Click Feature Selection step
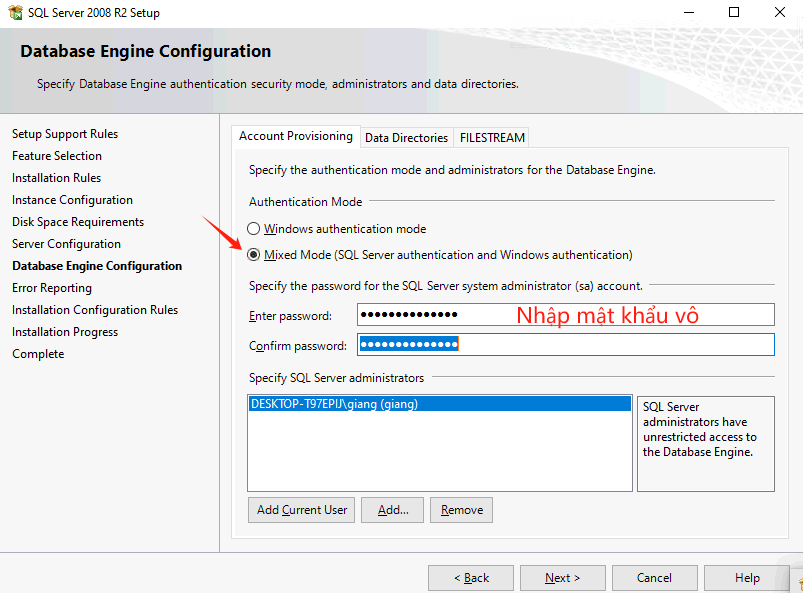This screenshot has height=593, width=803. pyautogui.click(x=57, y=156)
